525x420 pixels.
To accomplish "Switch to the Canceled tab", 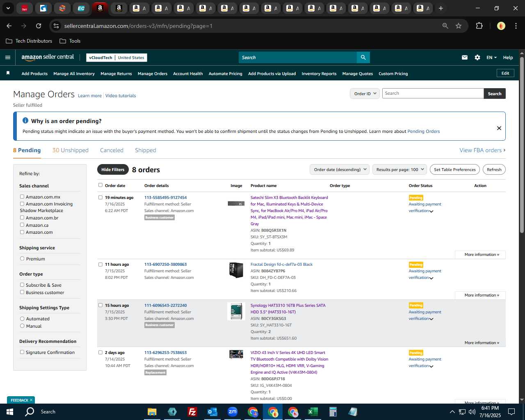I will (x=112, y=150).
